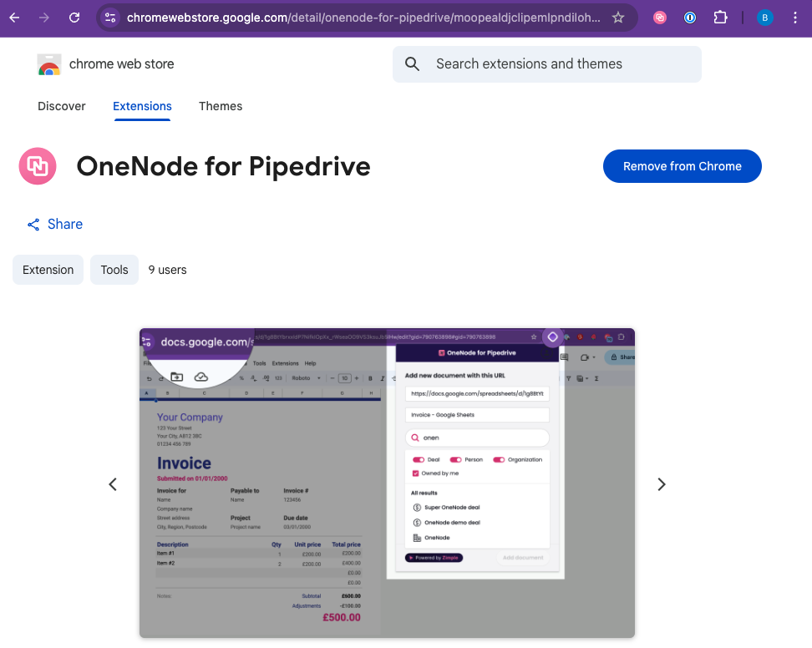Show the next screenshot in carousel

pos(662,484)
